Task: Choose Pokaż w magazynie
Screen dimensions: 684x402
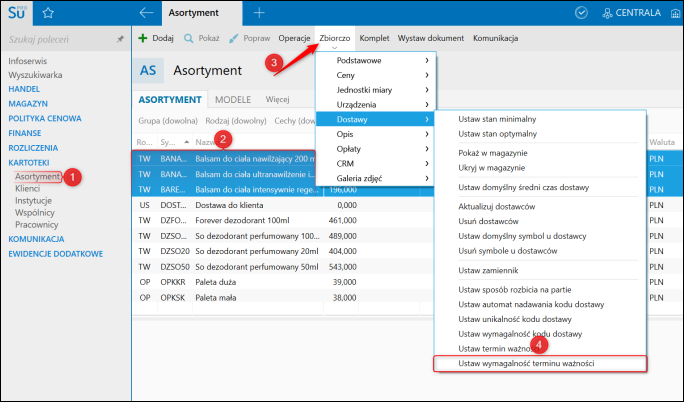Action: coord(492,153)
